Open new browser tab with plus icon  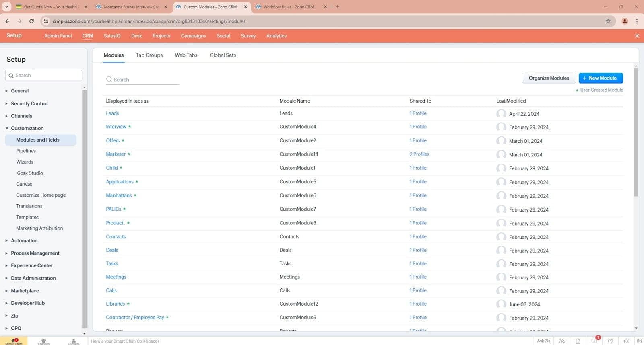tap(337, 7)
